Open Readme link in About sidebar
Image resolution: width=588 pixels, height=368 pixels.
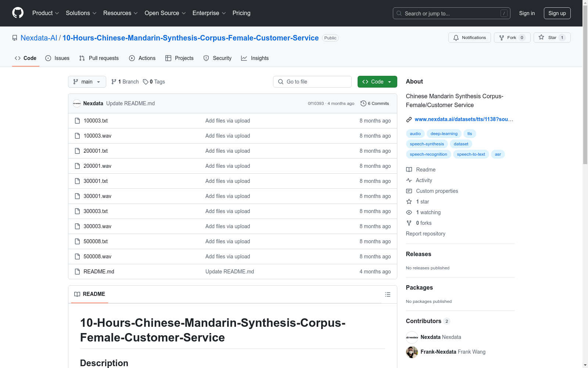click(421, 170)
